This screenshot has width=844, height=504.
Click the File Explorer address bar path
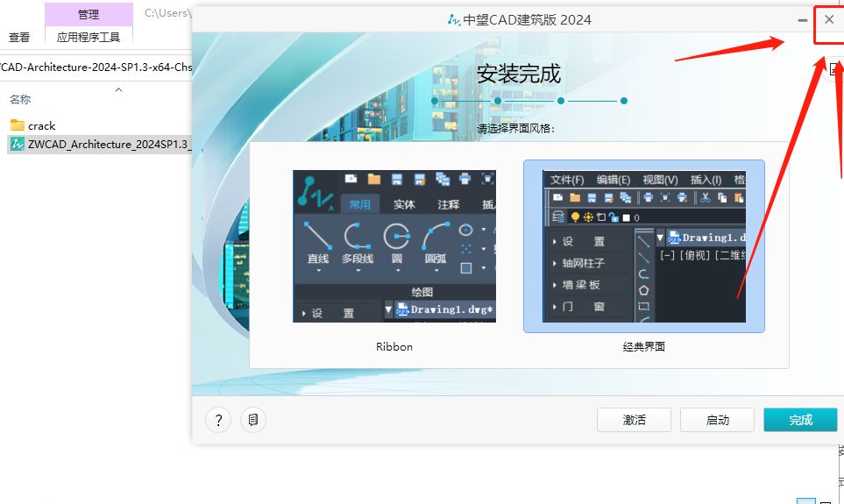pyautogui.click(x=96, y=67)
